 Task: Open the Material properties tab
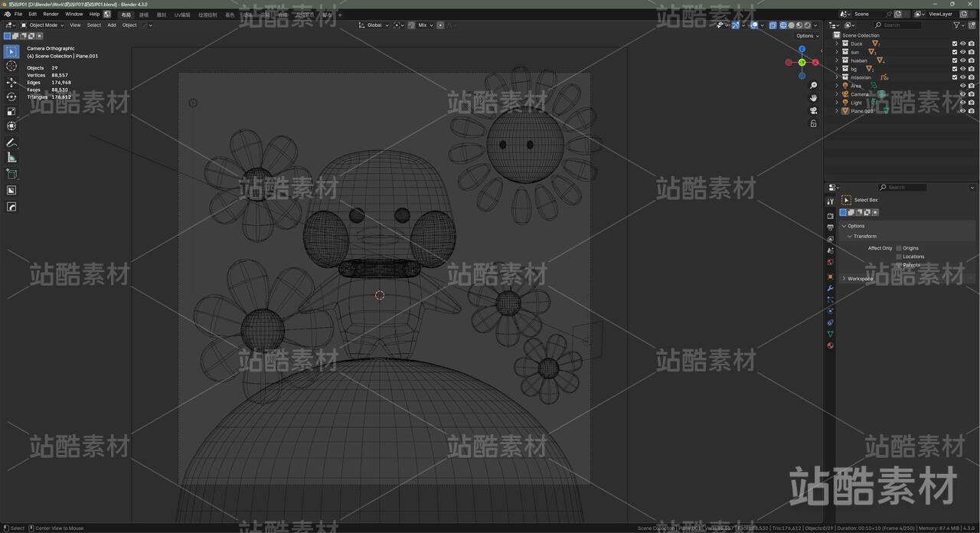click(830, 345)
